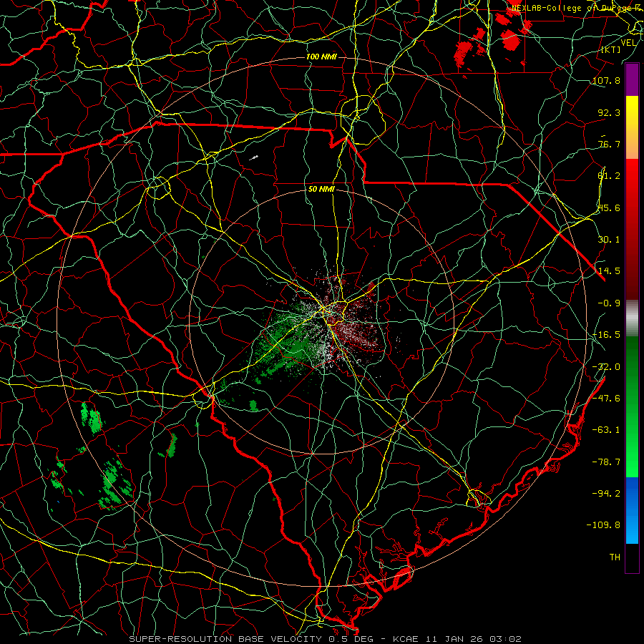Select the 107.8 velocity scale value
The width and height of the screenshot is (644, 644).
tap(606, 80)
